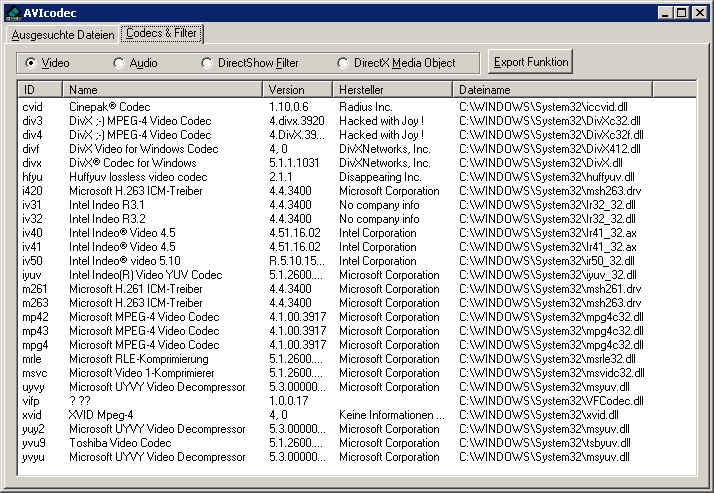
Task: Sort list by the Name column header
Action: 163,90
